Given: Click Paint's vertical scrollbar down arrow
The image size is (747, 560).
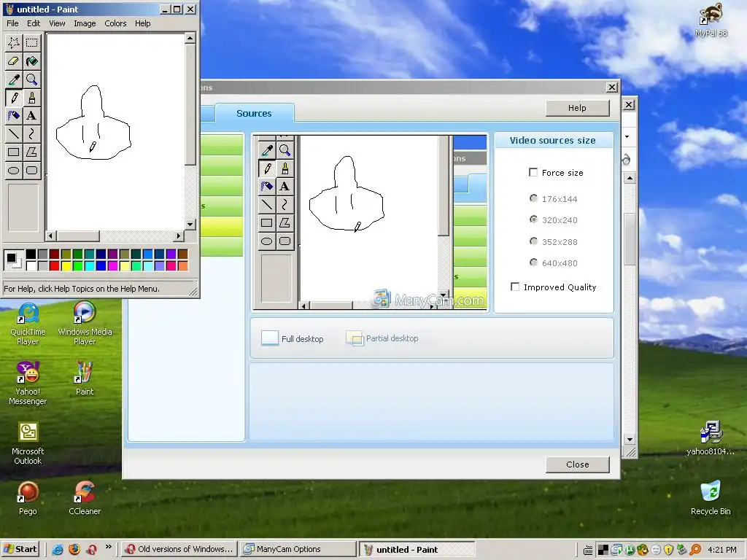Looking at the screenshot, I should (190, 225).
